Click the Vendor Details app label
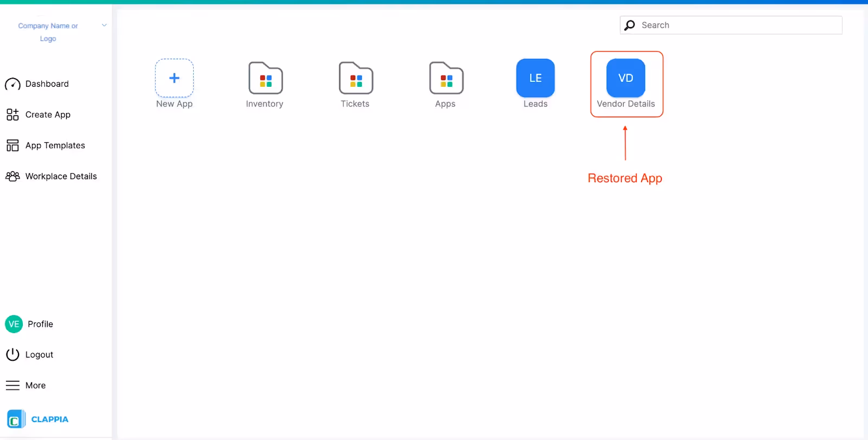 (x=626, y=104)
